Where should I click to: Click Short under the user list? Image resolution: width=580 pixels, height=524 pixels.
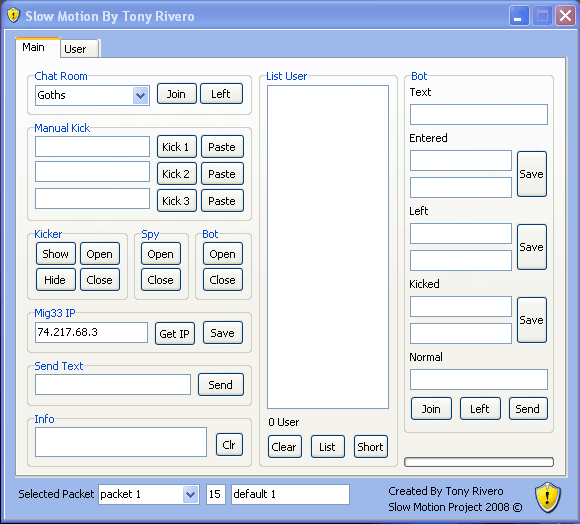point(370,447)
